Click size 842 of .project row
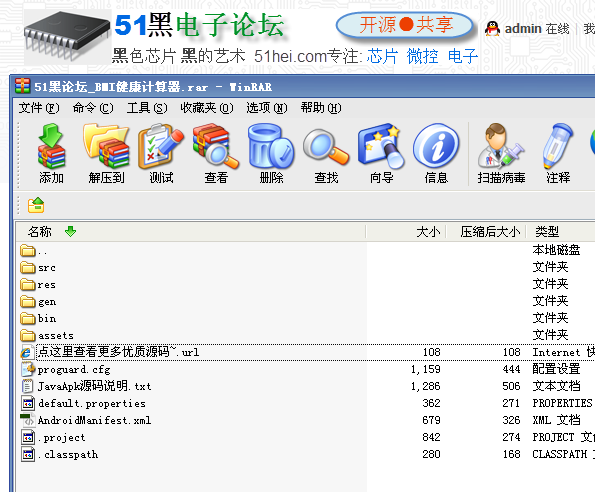This screenshot has height=492, width=595. pyautogui.click(x=431, y=437)
